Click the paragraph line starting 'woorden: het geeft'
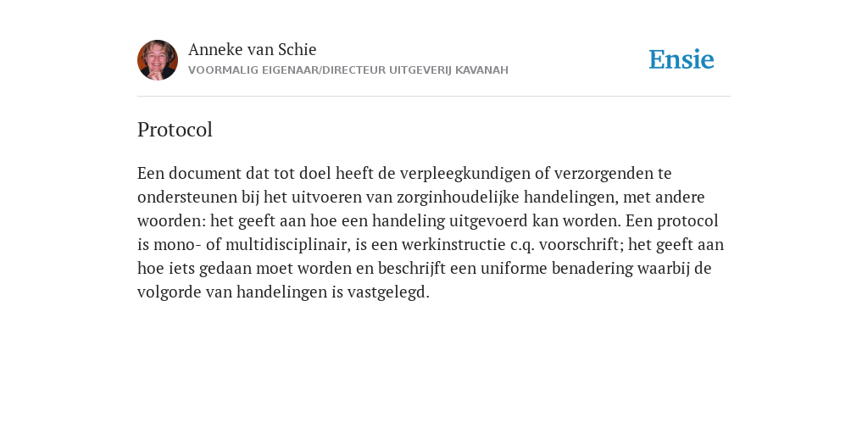The image size is (868, 434). [x=428, y=221]
